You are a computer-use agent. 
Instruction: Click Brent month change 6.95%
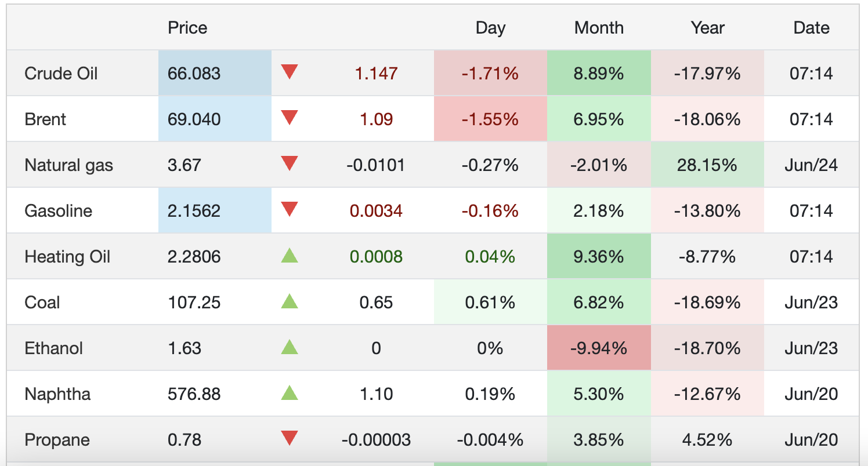coord(599,119)
